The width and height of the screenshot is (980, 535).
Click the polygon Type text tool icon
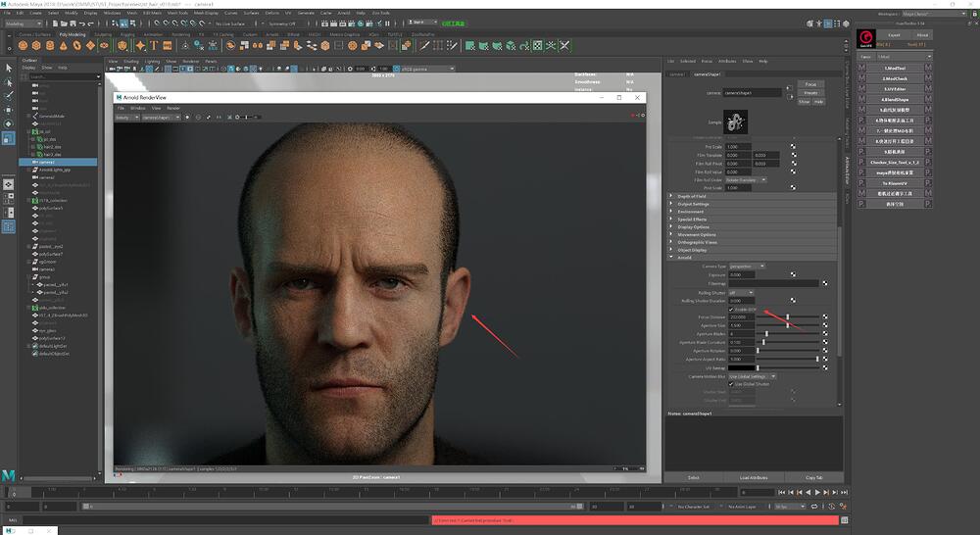(154, 46)
